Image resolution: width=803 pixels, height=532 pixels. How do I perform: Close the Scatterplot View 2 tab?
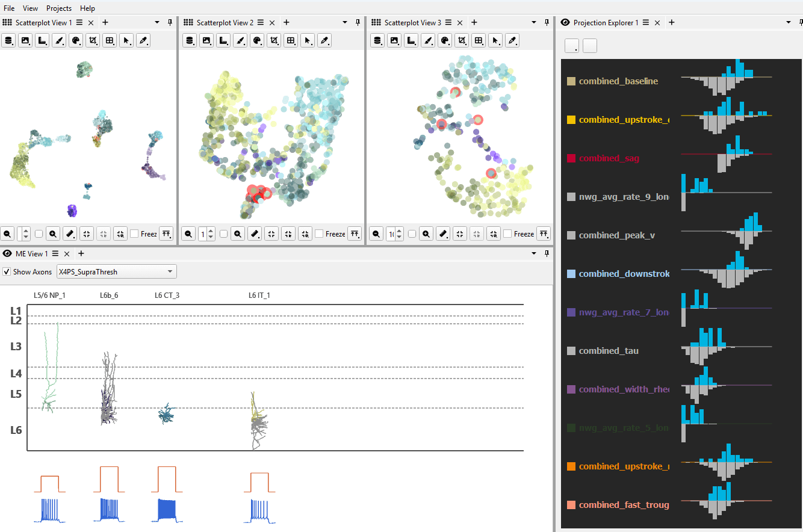[x=272, y=22]
